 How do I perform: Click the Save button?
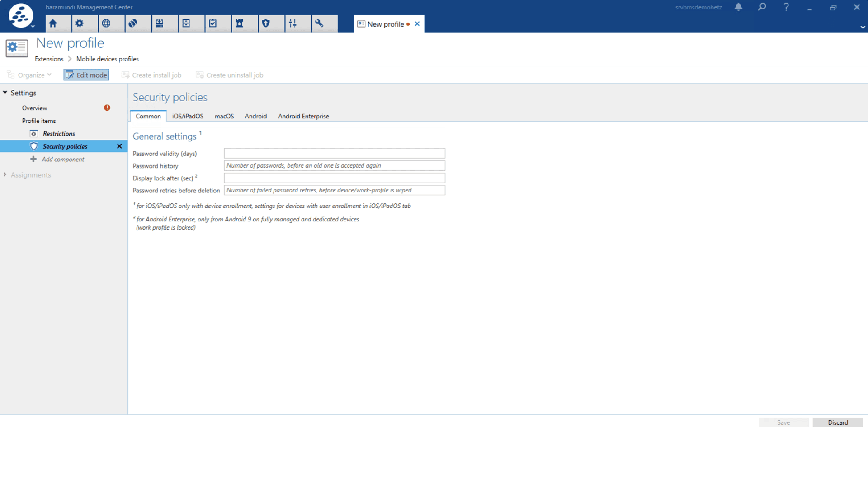[x=783, y=422]
